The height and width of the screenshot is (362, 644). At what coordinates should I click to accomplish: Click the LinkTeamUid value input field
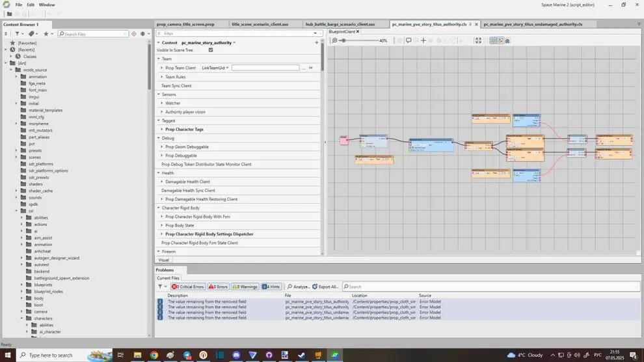[x=265, y=68]
